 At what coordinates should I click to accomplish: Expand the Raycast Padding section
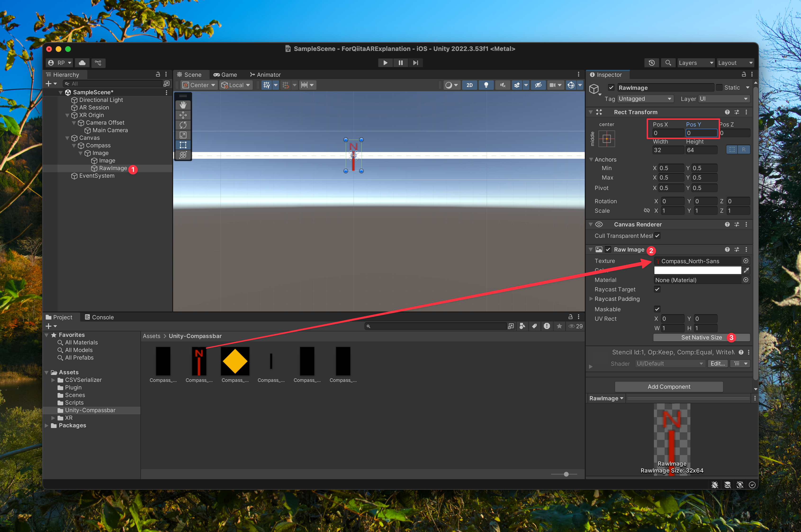click(591, 299)
